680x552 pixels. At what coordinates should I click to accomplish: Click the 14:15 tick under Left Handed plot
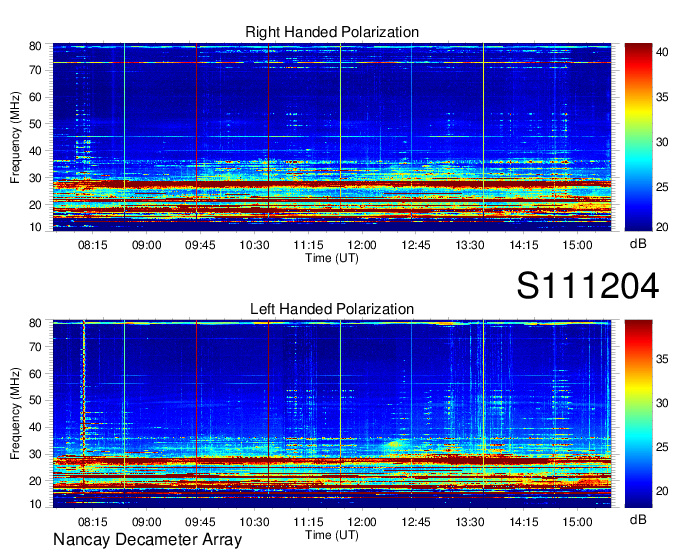pos(523,522)
